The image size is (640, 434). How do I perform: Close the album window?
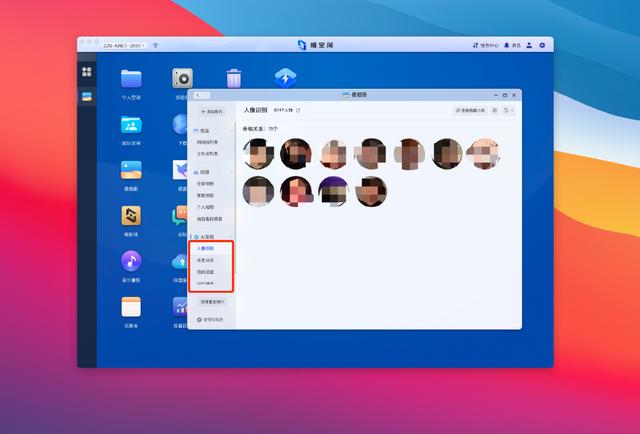514,95
